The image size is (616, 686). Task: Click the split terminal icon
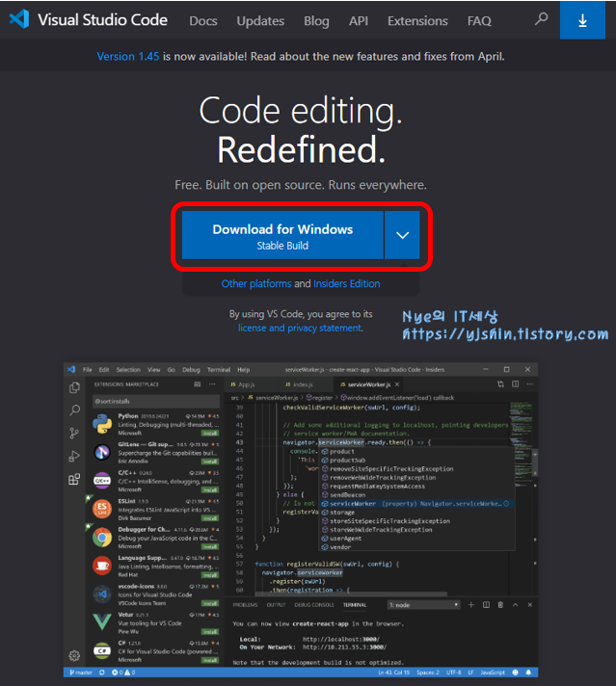[486, 605]
